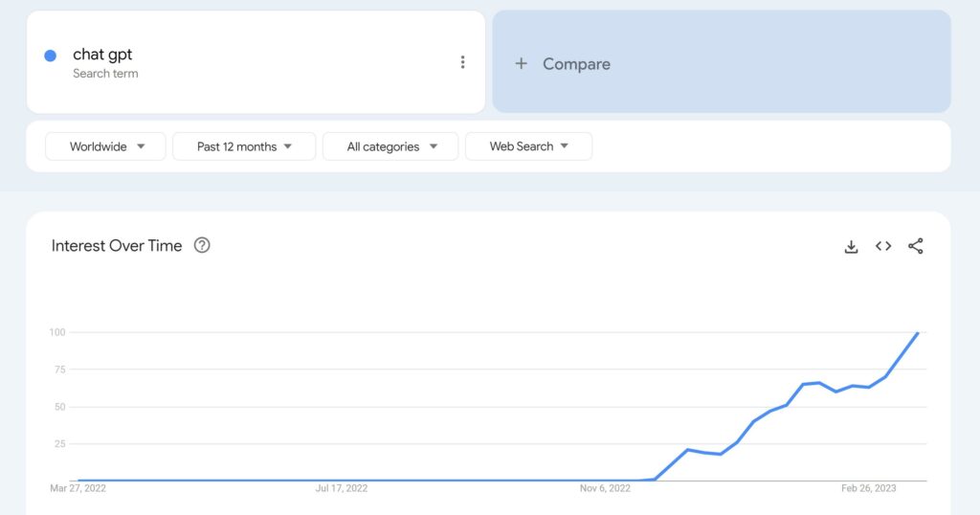
Task: Click the Interest Over Time heading
Action: (x=116, y=246)
